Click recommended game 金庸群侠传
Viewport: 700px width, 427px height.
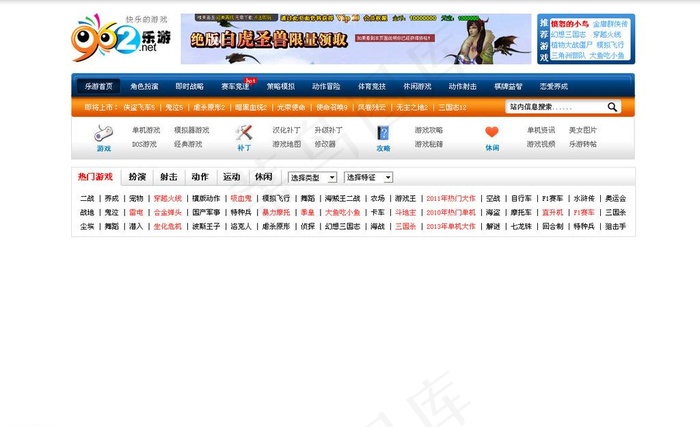click(610, 24)
